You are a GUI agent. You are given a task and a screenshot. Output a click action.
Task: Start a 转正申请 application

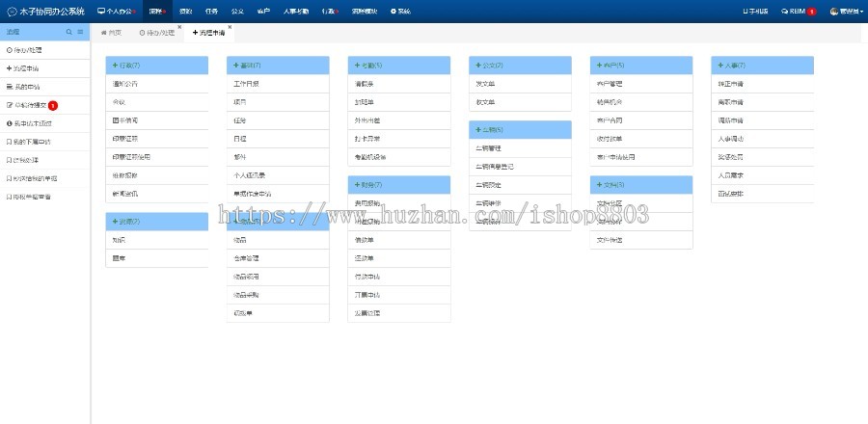pos(762,84)
